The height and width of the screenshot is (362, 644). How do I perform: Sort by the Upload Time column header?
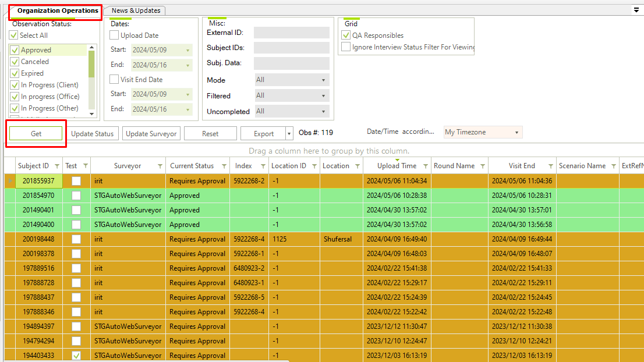pos(397,166)
